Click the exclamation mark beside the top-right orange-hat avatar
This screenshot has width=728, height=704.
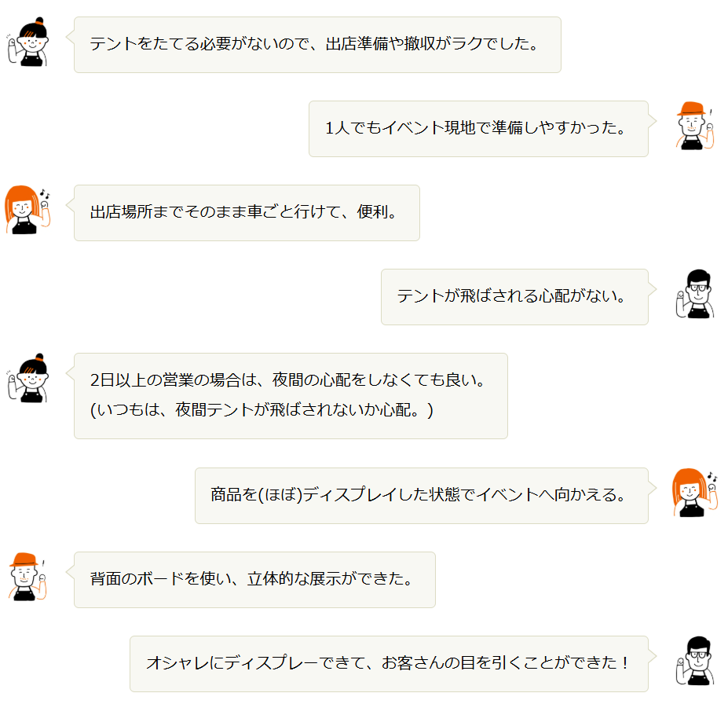[711, 112]
